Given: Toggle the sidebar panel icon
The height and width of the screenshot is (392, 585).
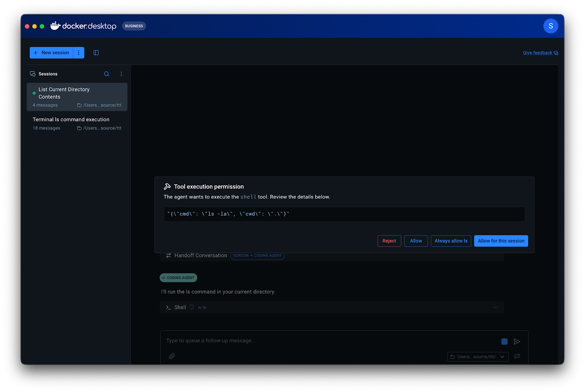Looking at the screenshot, I should tap(96, 53).
